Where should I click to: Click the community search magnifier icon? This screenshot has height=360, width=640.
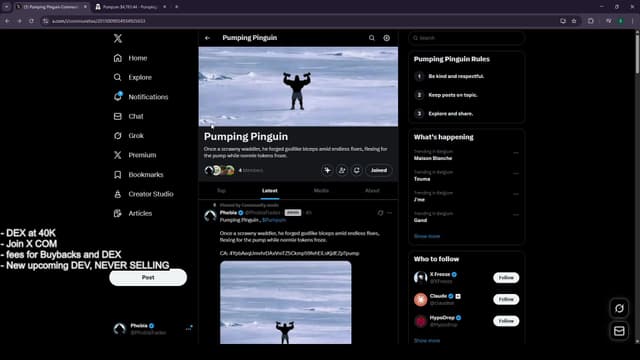[x=372, y=38]
